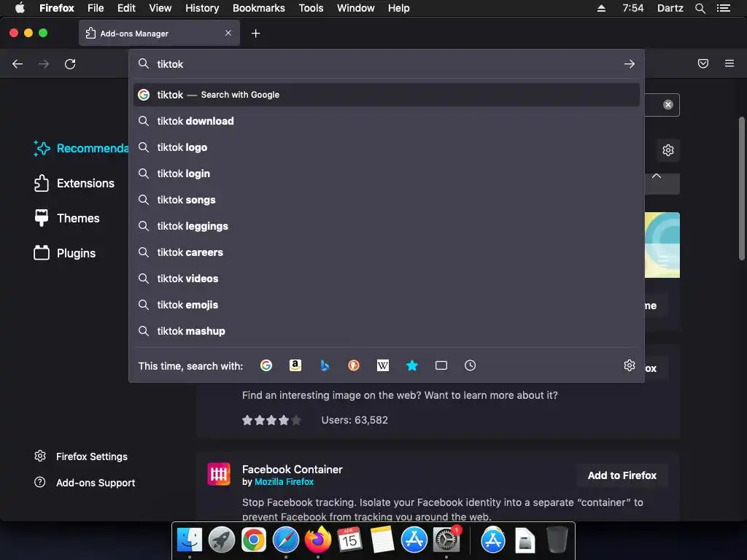Open Firefox Settings link
This screenshot has width=747, height=560.
click(81, 456)
